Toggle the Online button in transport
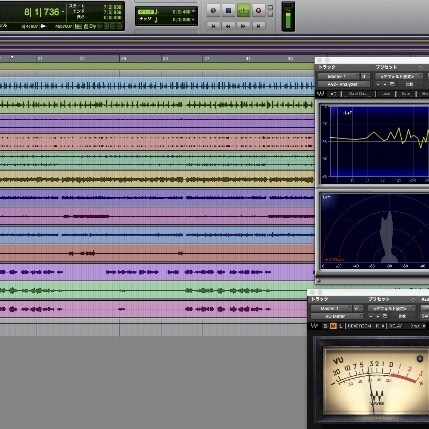Image resolution: width=429 pixels, height=429 pixels. 213,10
